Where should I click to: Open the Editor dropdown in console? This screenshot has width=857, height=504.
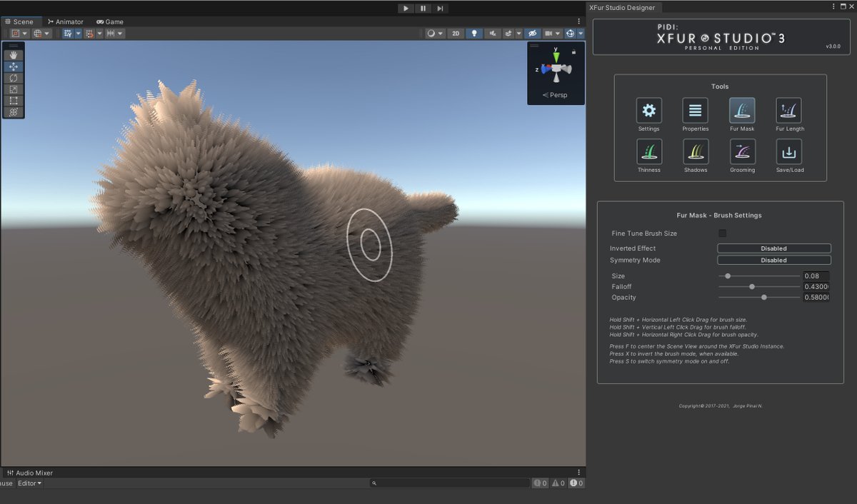pos(30,483)
